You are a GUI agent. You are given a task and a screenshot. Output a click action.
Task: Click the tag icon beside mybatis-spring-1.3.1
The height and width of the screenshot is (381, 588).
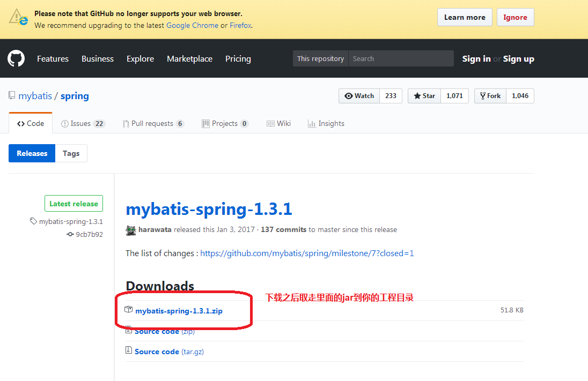point(33,221)
